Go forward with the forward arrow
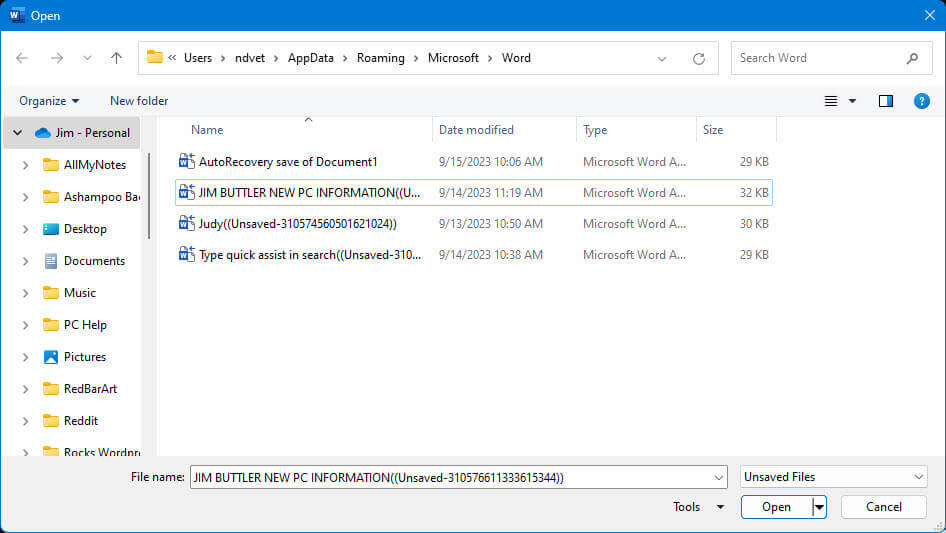Viewport: 946px width, 533px height. (57, 58)
